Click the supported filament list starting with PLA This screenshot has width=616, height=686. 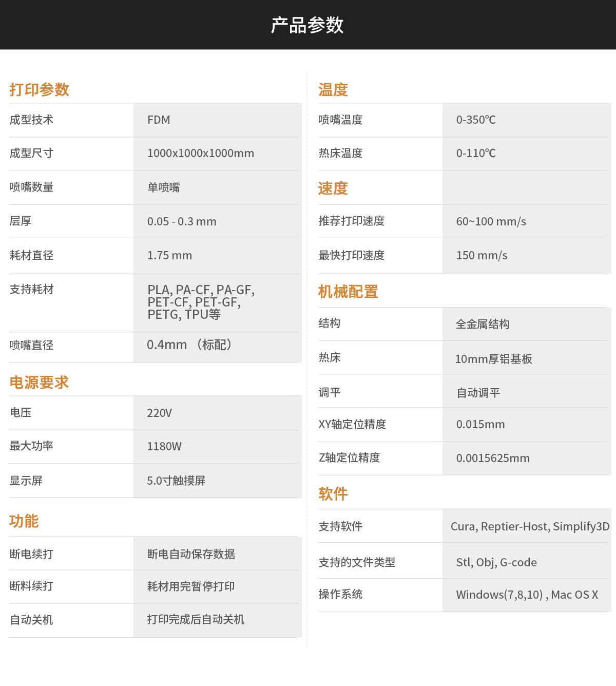pos(201,302)
